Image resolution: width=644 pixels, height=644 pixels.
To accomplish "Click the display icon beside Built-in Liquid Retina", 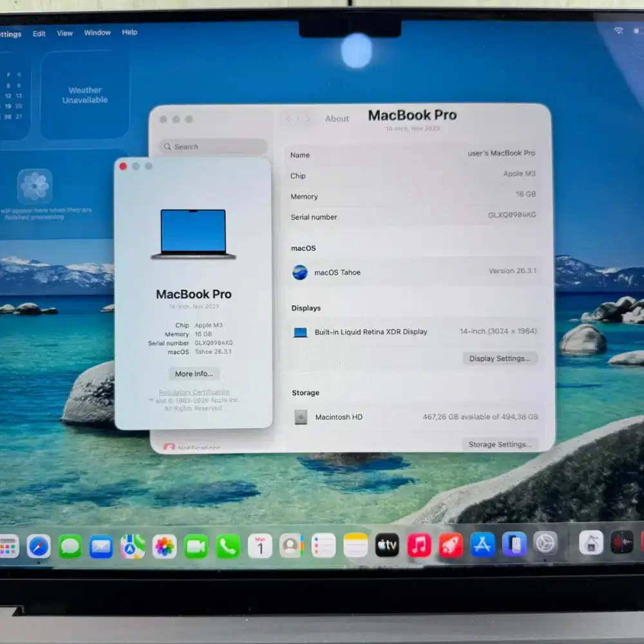I will pyautogui.click(x=300, y=332).
